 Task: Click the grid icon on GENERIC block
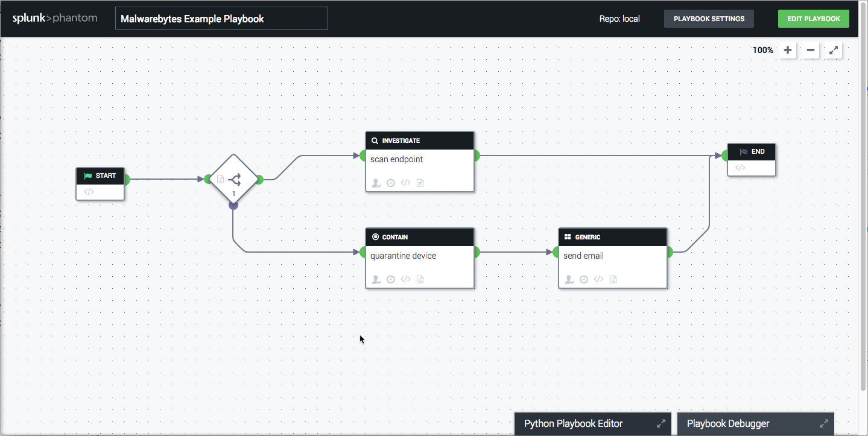pyautogui.click(x=568, y=237)
